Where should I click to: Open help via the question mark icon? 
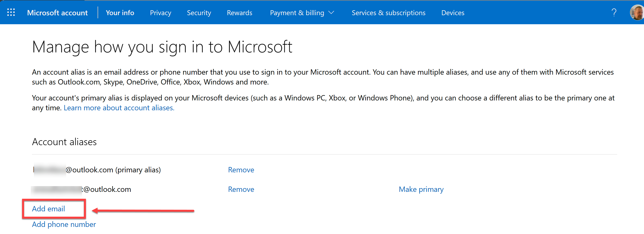click(614, 12)
